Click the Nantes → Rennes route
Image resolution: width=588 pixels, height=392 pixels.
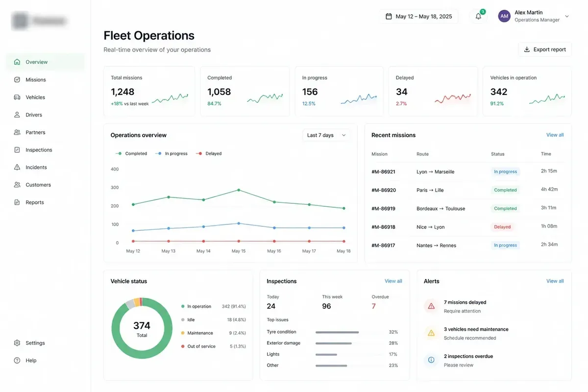point(436,245)
